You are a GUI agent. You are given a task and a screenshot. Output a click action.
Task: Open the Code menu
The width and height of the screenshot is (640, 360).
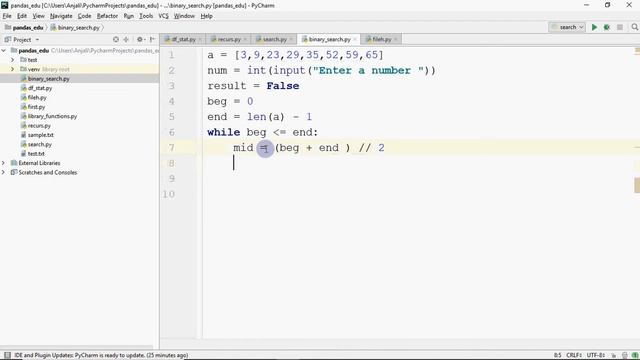(x=84, y=16)
